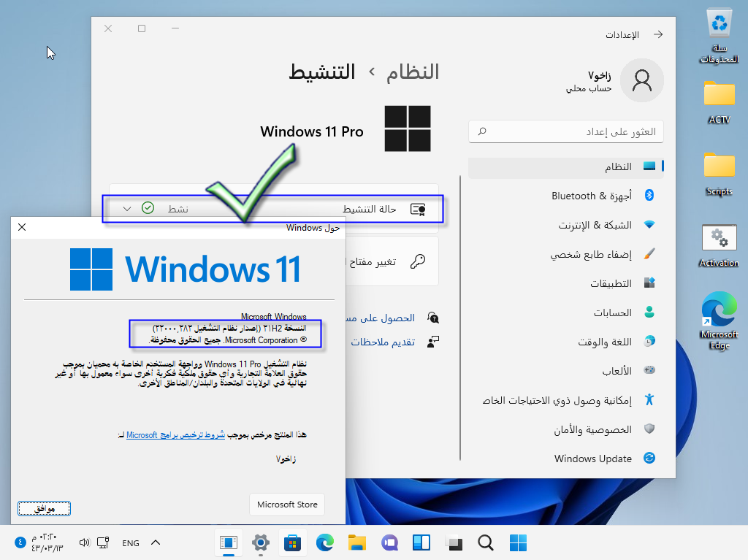
Task: Click the network icon in system tray
Action: (103, 542)
